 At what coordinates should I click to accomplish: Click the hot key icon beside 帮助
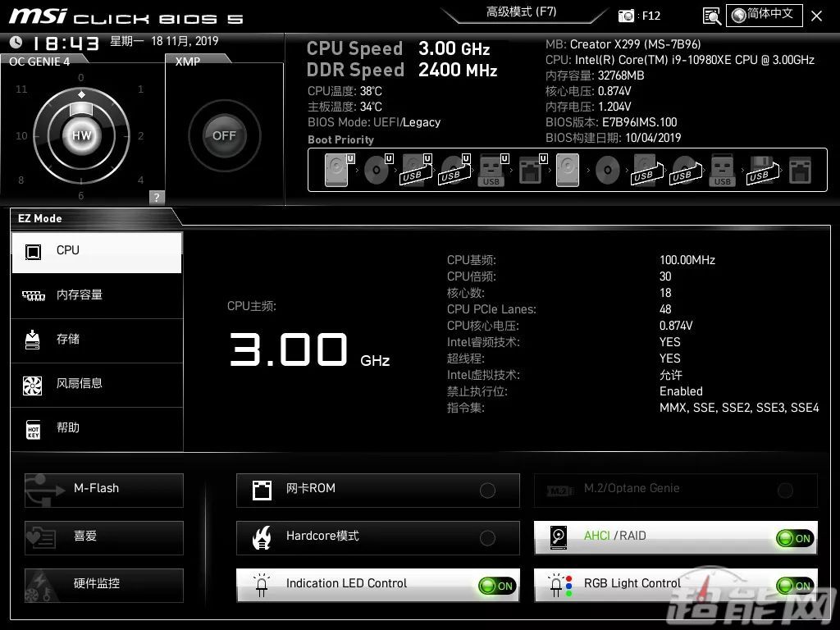[33, 429]
